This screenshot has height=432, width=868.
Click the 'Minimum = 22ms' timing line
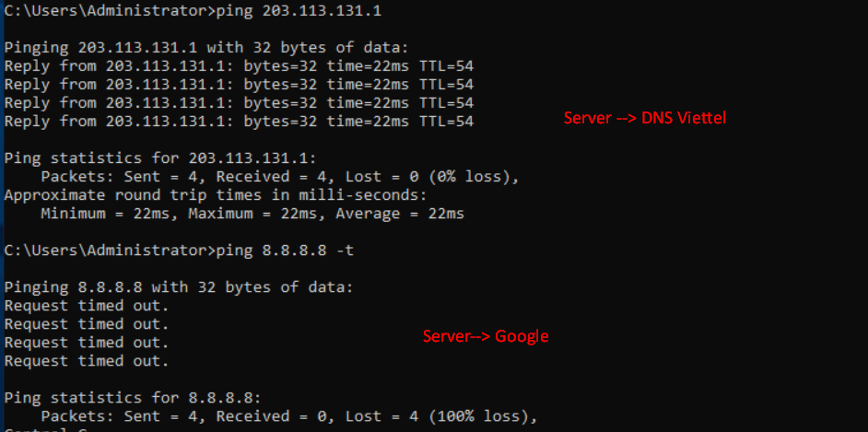252,214
